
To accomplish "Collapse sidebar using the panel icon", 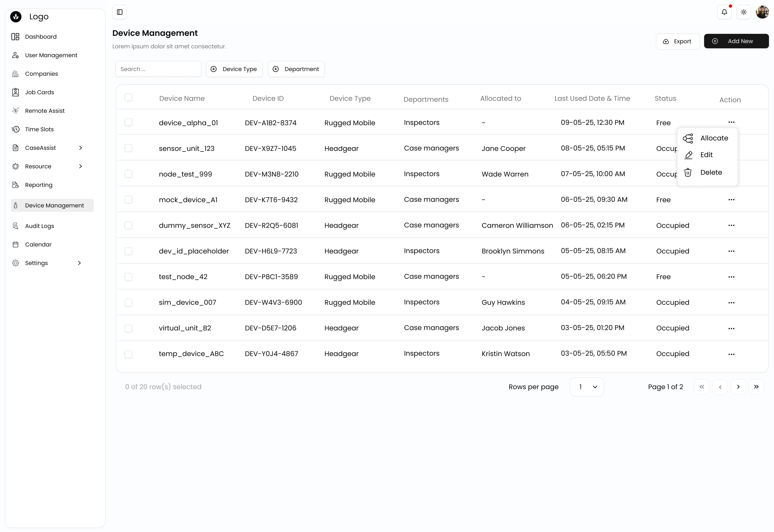I will tap(120, 12).
